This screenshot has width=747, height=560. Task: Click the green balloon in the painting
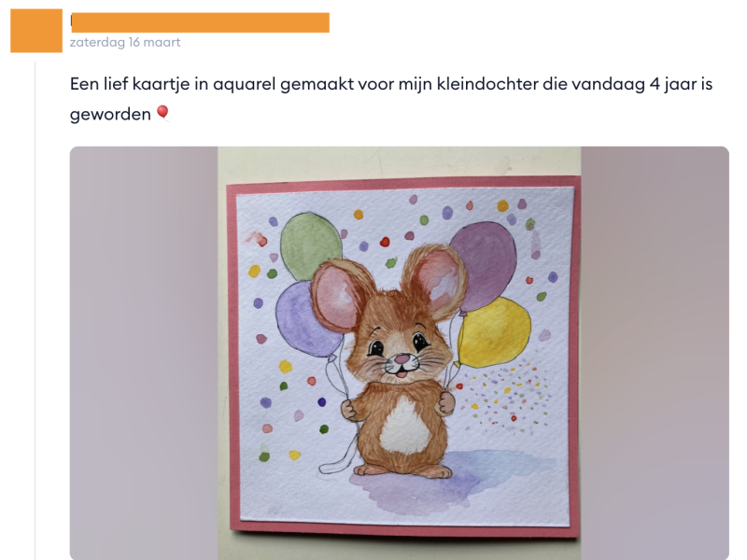pos(311,245)
